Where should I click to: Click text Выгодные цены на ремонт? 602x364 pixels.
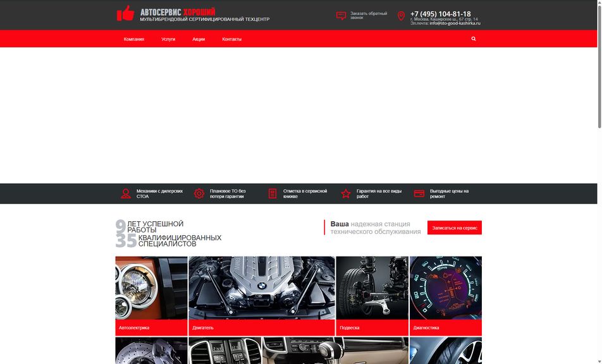coord(449,194)
